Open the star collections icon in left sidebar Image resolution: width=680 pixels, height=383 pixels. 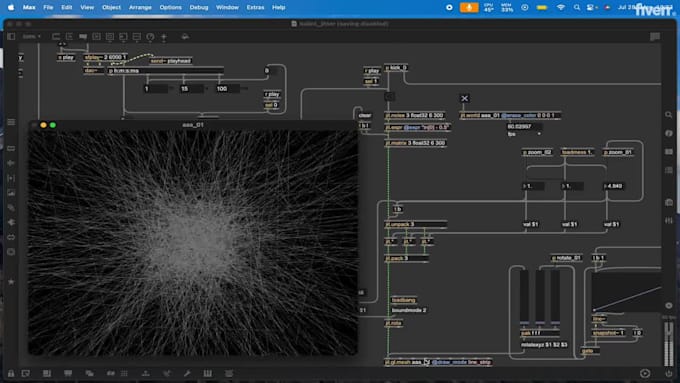click(x=11, y=282)
